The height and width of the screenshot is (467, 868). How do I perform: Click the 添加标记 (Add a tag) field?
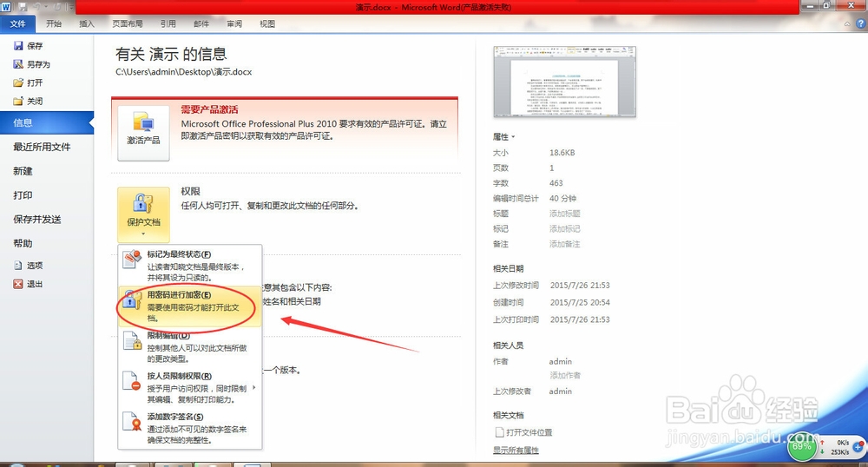click(x=565, y=228)
